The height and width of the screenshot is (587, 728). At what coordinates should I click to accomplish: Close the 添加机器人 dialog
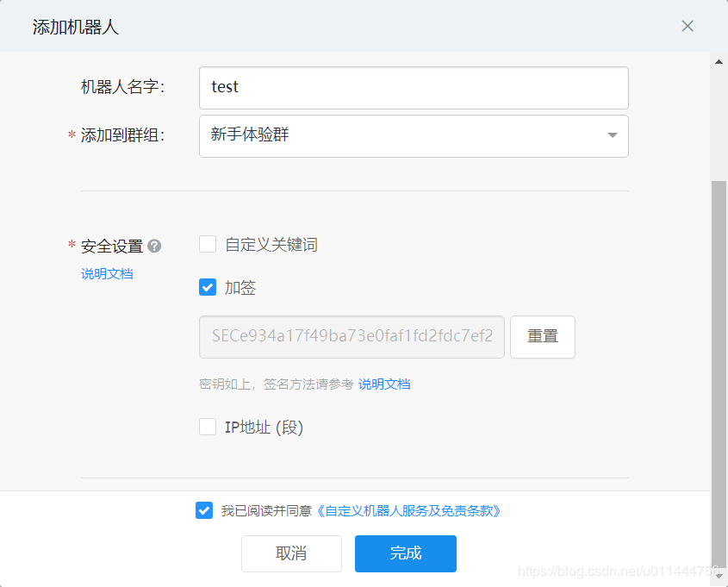(x=687, y=26)
